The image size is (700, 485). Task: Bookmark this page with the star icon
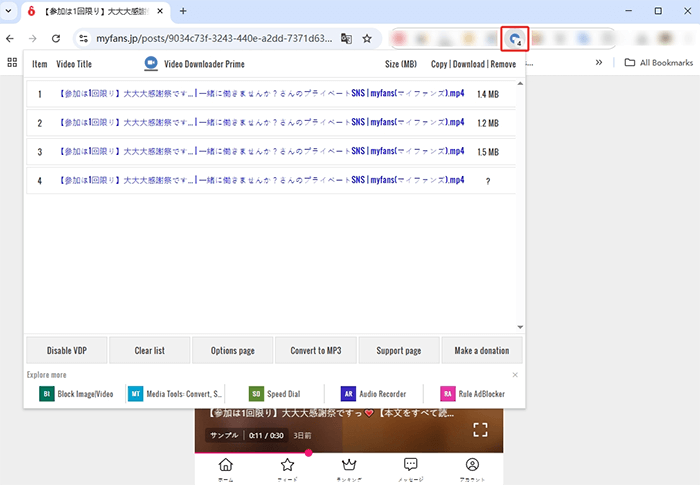[x=367, y=38]
